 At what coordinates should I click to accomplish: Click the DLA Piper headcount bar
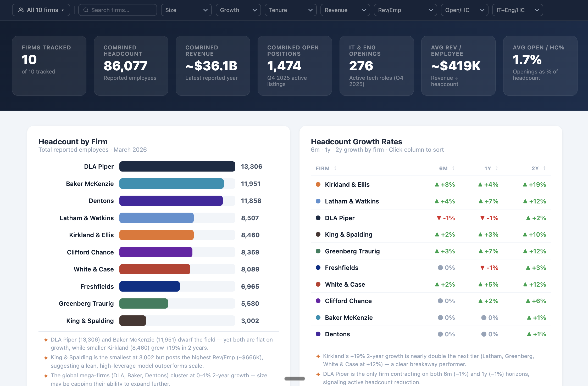pos(177,167)
